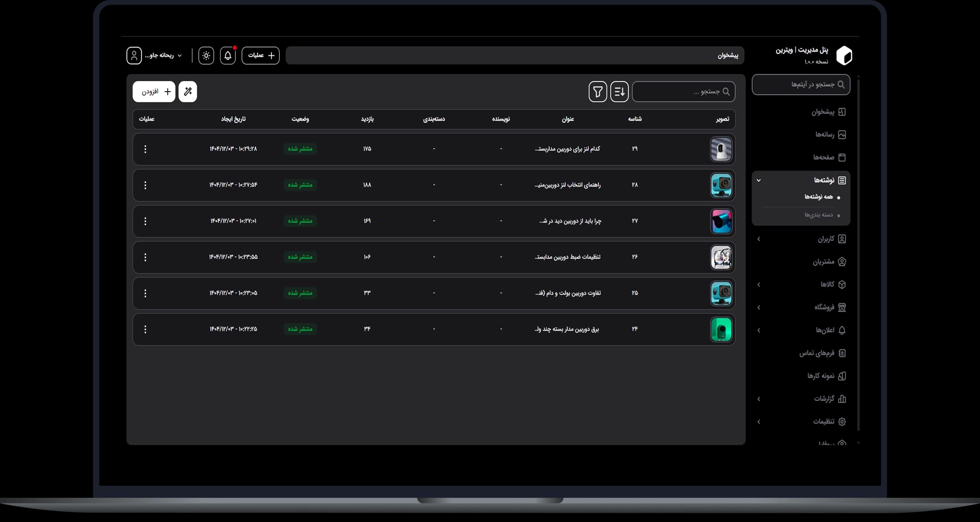
Task: Expand the فروشگاه sidebar section
Action: coord(801,307)
